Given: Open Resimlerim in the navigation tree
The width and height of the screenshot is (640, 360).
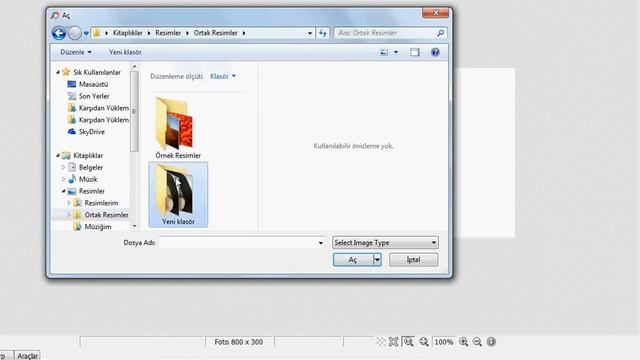Looking at the screenshot, I should [x=101, y=203].
